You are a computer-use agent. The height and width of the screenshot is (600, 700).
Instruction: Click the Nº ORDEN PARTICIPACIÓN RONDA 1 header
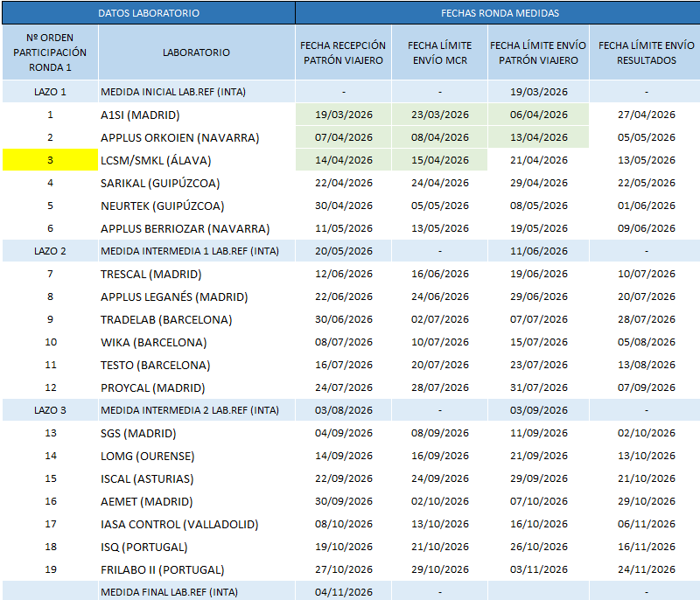pyautogui.click(x=50, y=52)
